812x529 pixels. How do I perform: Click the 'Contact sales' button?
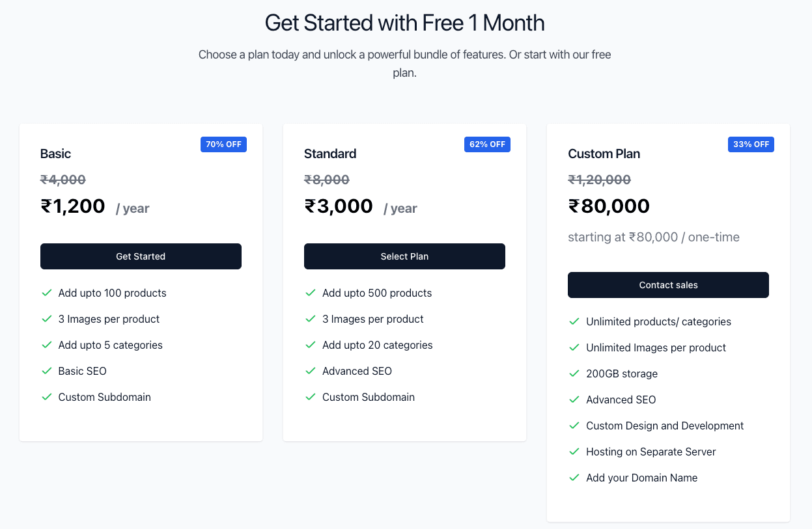click(x=668, y=285)
